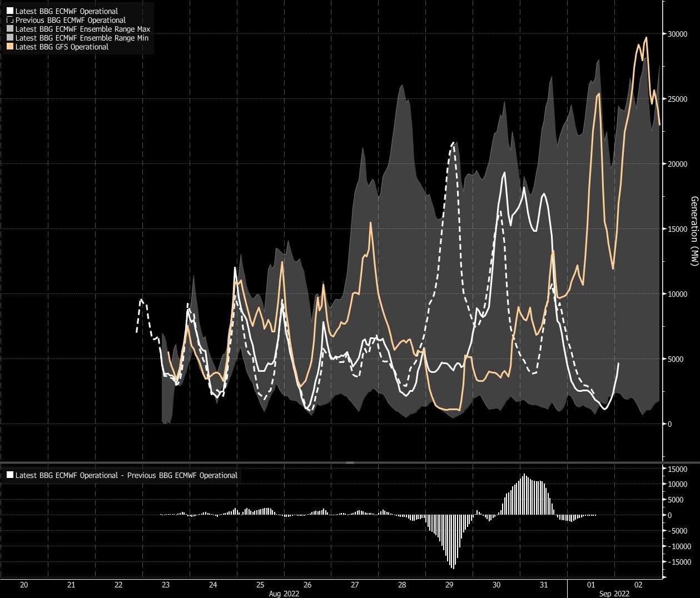The height and width of the screenshot is (598, 700).
Task: Select the Latest BBG ECMWF Ensemble Range Min label
Action: 82,38
